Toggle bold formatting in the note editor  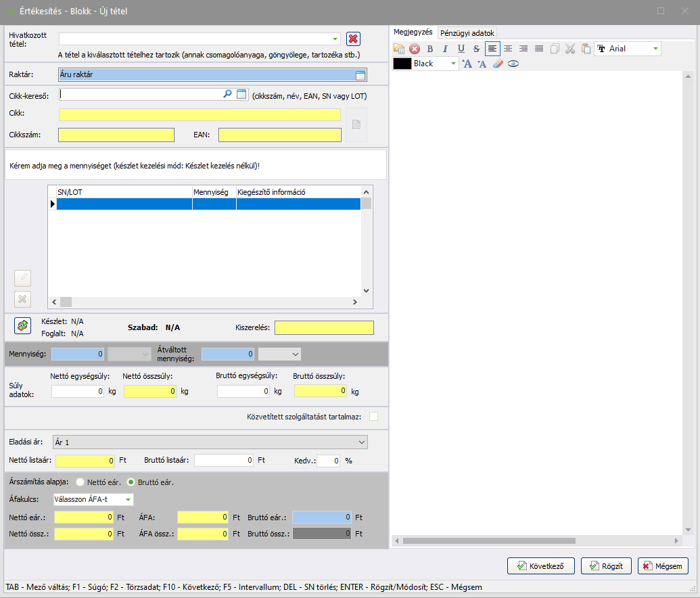429,49
